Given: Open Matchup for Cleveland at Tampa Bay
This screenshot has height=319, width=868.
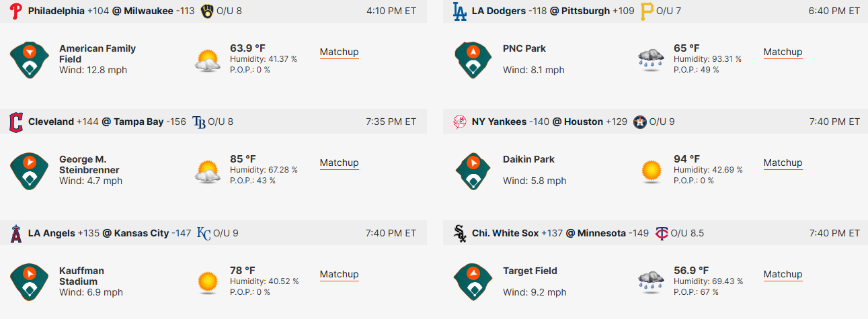Looking at the screenshot, I should 339,163.
